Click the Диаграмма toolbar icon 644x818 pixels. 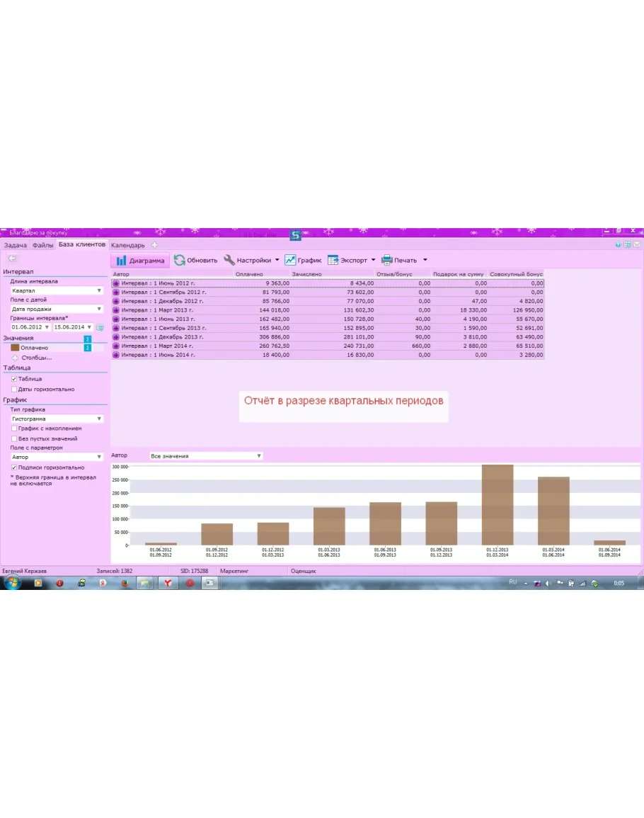click(122, 261)
